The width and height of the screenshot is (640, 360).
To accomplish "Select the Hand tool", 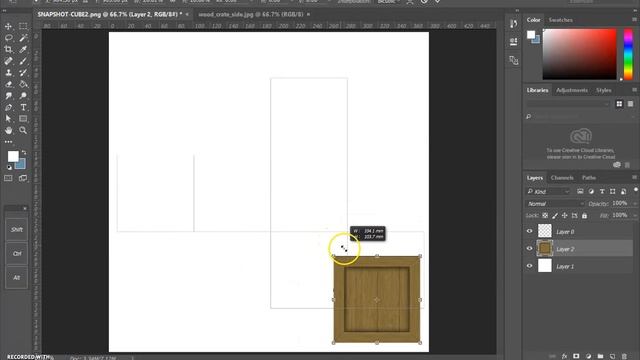I will (8, 130).
